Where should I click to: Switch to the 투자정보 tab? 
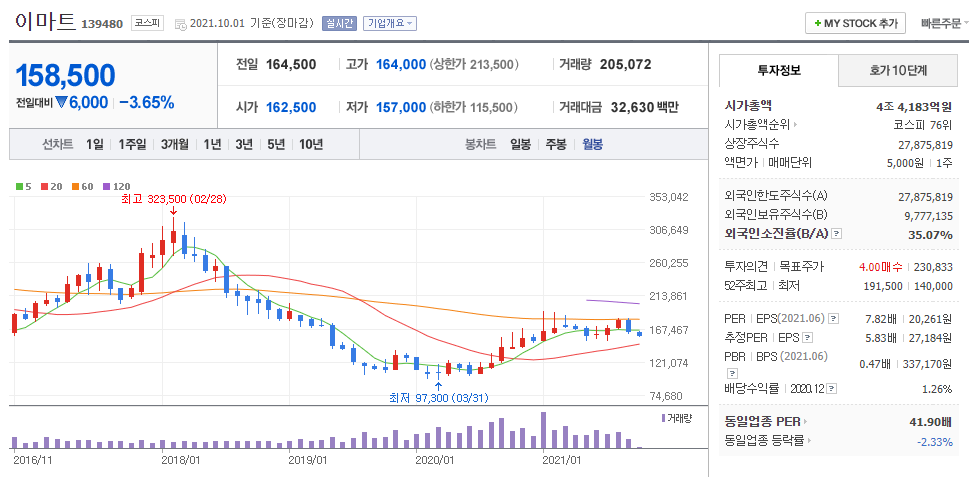778,70
